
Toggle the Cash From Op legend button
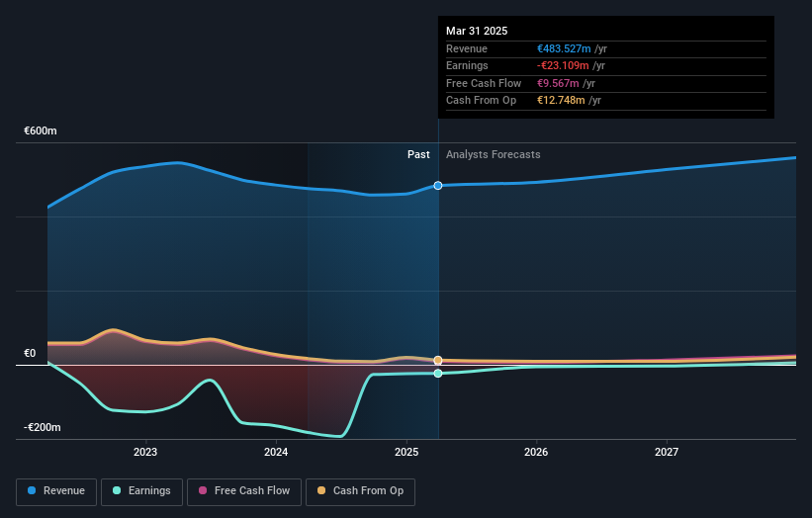pyautogui.click(x=360, y=491)
